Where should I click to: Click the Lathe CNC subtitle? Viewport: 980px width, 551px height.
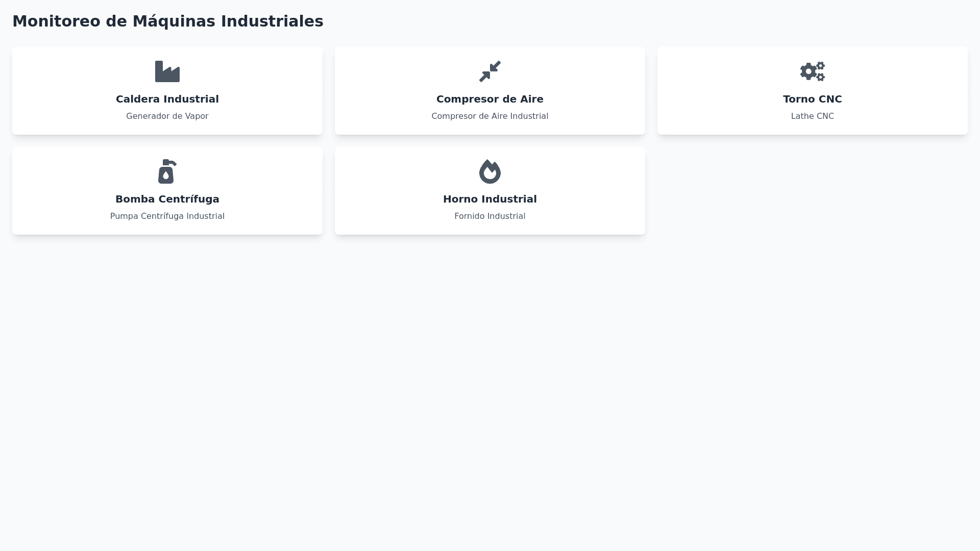point(813,116)
